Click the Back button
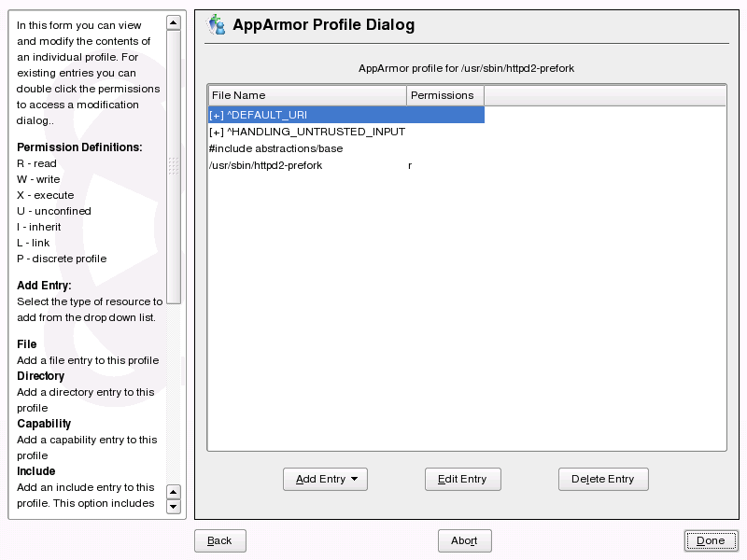 tap(219, 540)
